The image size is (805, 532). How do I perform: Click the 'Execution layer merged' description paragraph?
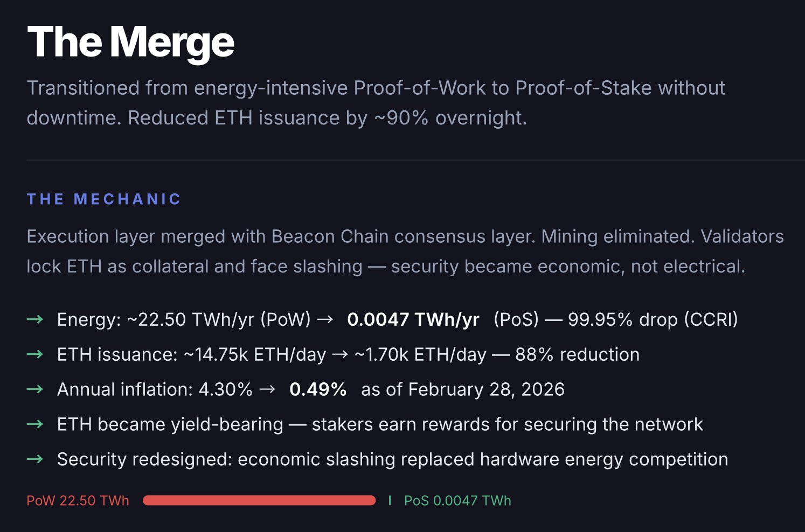coord(405,251)
